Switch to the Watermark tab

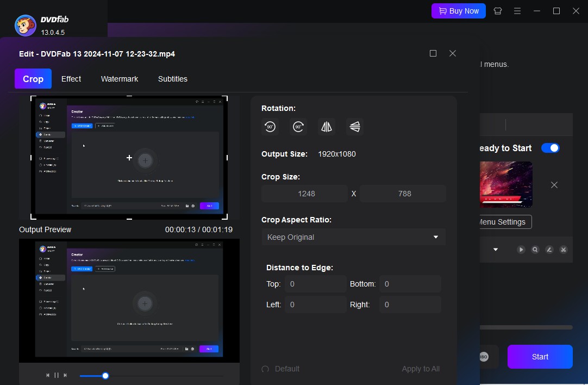pyautogui.click(x=119, y=79)
